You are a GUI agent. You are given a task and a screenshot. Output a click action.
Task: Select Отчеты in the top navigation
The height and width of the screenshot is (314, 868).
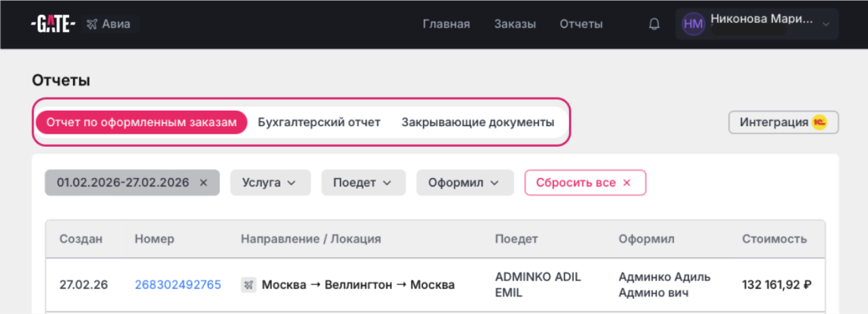(x=581, y=25)
